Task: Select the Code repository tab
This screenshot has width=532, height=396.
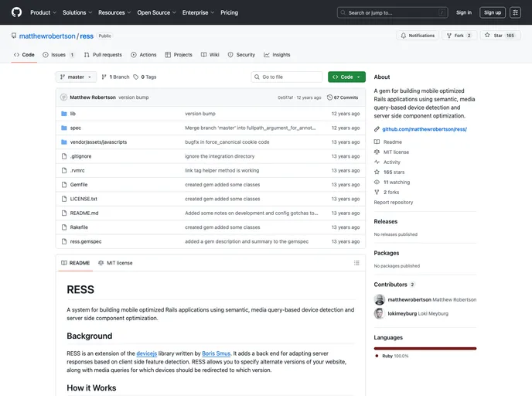Action: click(24, 55)
